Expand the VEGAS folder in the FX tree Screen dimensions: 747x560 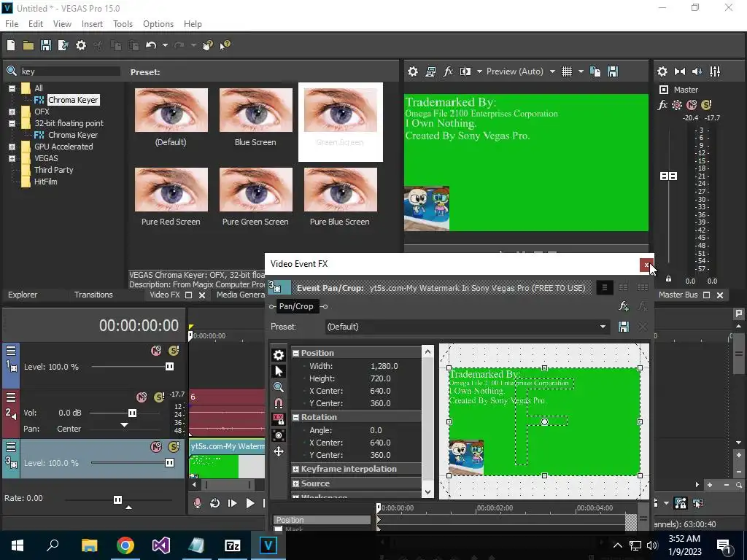click(x=12, y=158)
